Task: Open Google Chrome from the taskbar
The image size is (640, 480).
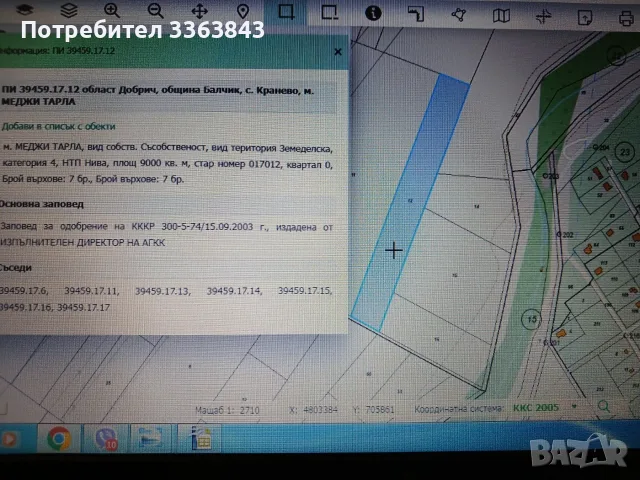Action: point(59,439)
